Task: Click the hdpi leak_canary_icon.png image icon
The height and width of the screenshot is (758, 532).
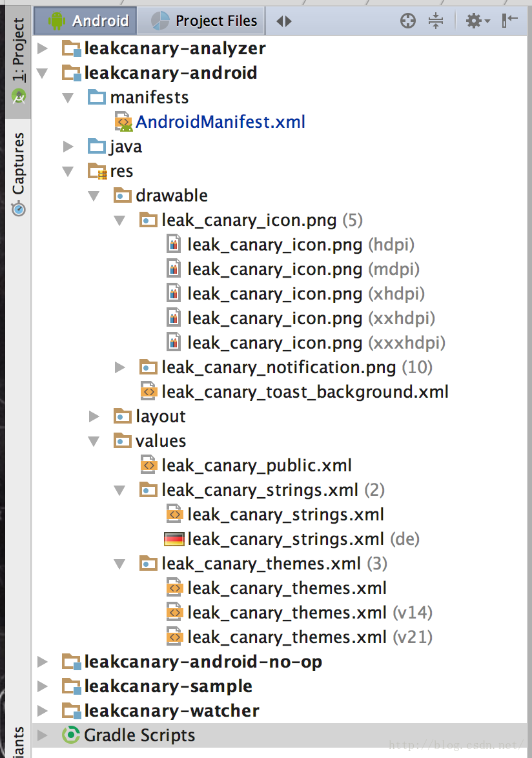Action: [174, 245]
